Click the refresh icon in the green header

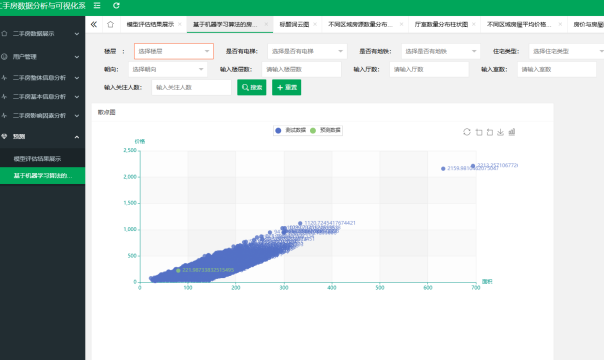(x=116, y=5)
